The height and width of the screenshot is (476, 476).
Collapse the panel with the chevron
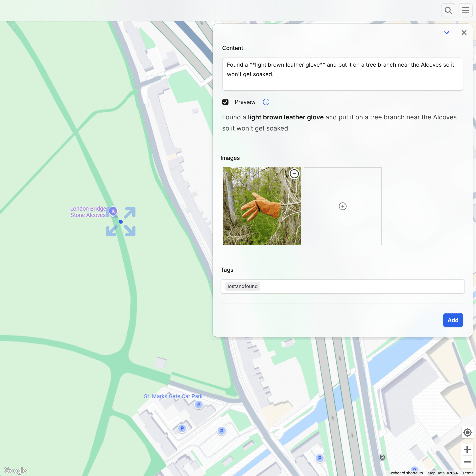pos(446,33)
